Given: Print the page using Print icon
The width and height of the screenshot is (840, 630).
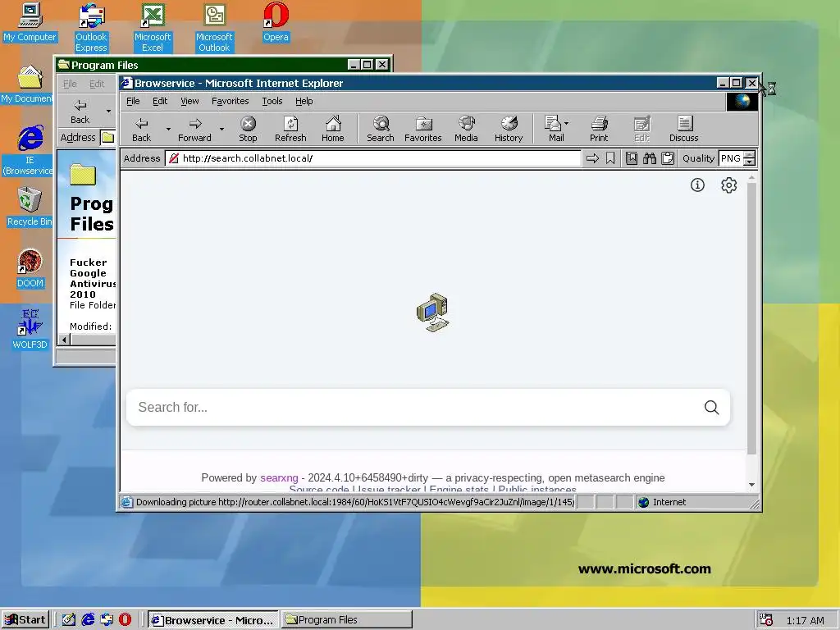Looking at the screenshot, I should click(599, 129).
